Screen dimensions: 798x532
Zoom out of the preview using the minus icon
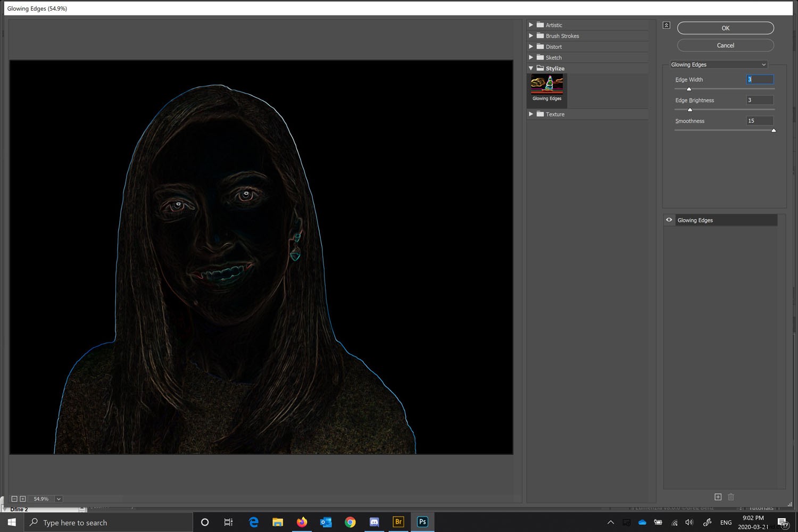tap(15, 498)
